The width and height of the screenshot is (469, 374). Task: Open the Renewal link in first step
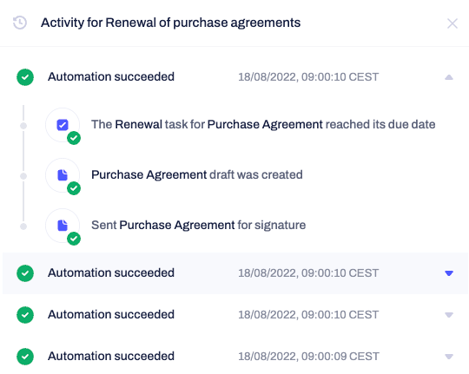(139, 124)
